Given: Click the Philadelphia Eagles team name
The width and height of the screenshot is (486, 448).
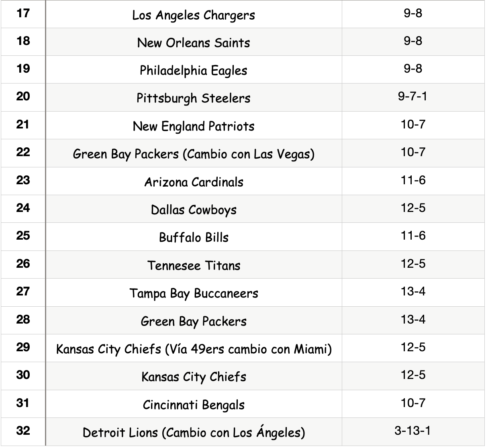Looking at the screenshot, I should point(194,71).
